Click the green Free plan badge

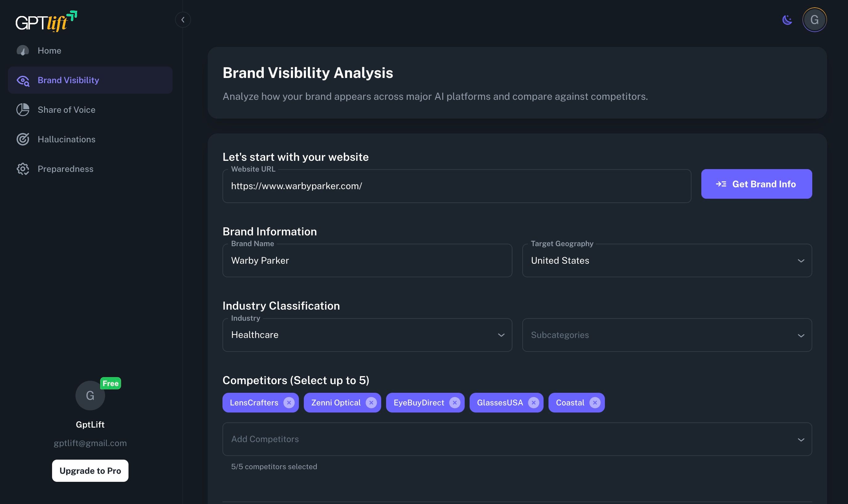110,384
